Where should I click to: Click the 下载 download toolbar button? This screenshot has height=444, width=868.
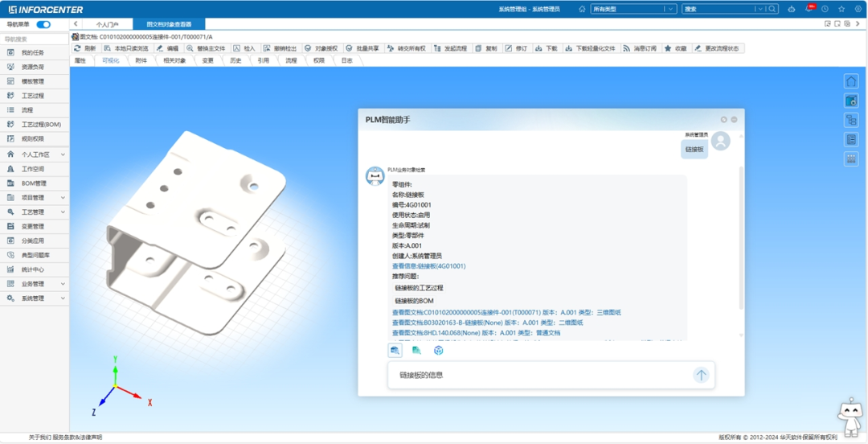(547, 49)
